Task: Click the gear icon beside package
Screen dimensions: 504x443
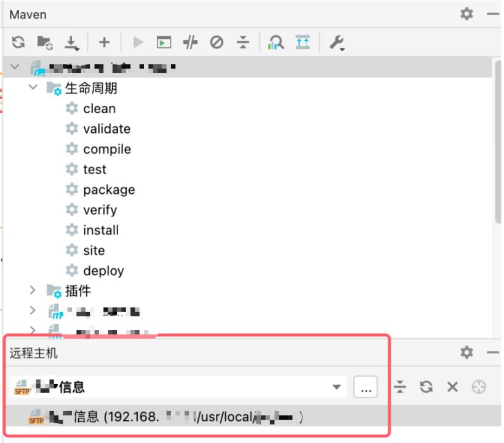Action: click(x=72, y=190)
